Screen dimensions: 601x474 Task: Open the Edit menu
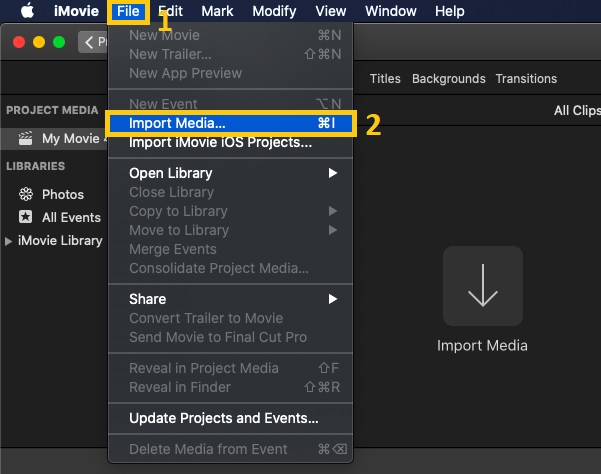(x=171, y=11)
